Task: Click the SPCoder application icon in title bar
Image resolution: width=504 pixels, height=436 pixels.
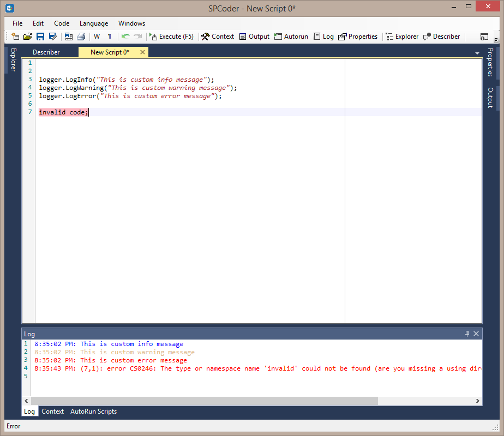Action: (10, 8)
